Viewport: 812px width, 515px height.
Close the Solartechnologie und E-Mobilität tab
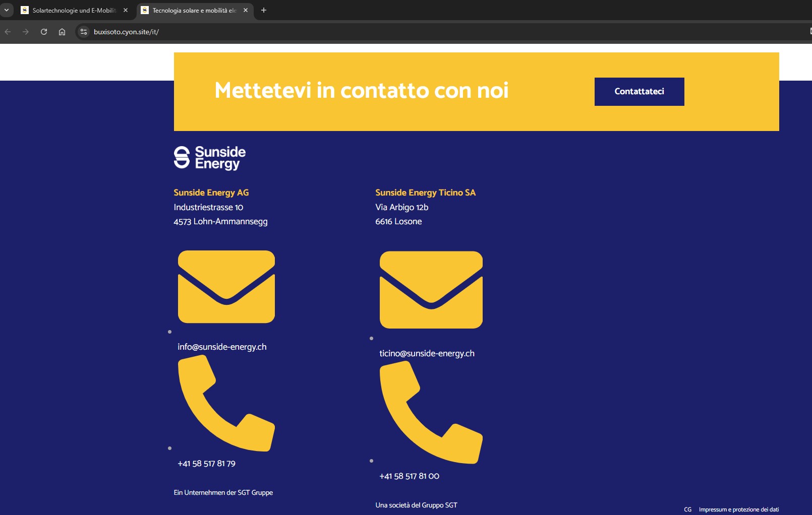click(x=126, y=10)
